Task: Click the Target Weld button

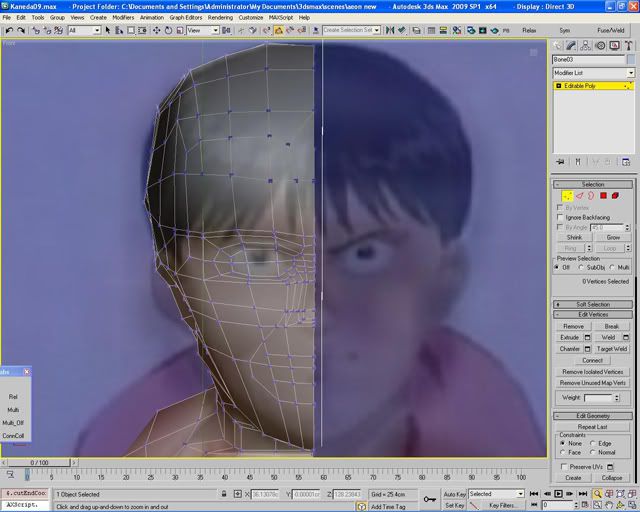Action: point(610,349)
